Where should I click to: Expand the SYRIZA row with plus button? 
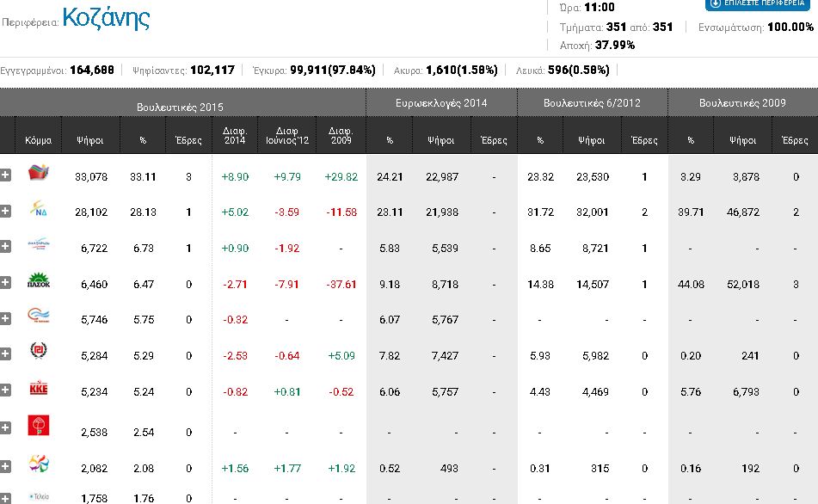(x=6, y=175)
